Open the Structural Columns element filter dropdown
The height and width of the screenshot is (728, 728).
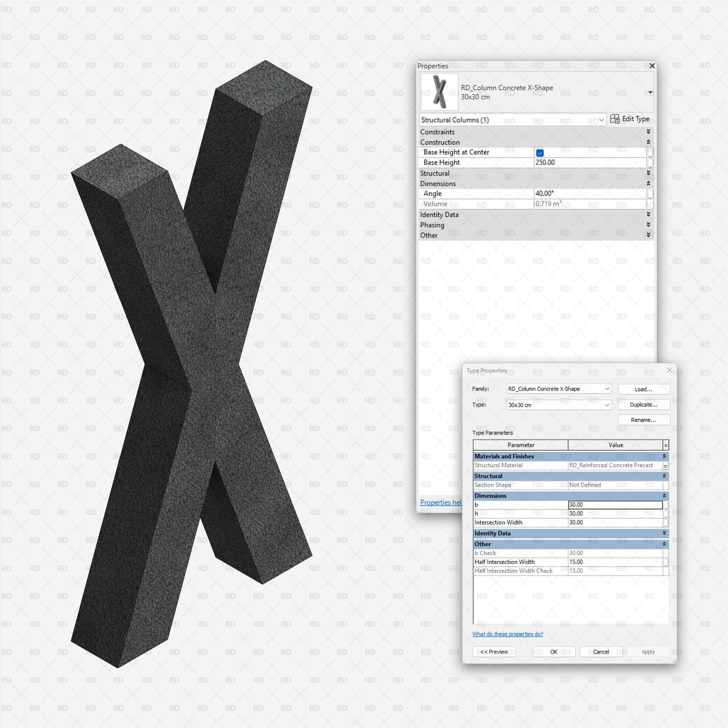pos(601,120)
